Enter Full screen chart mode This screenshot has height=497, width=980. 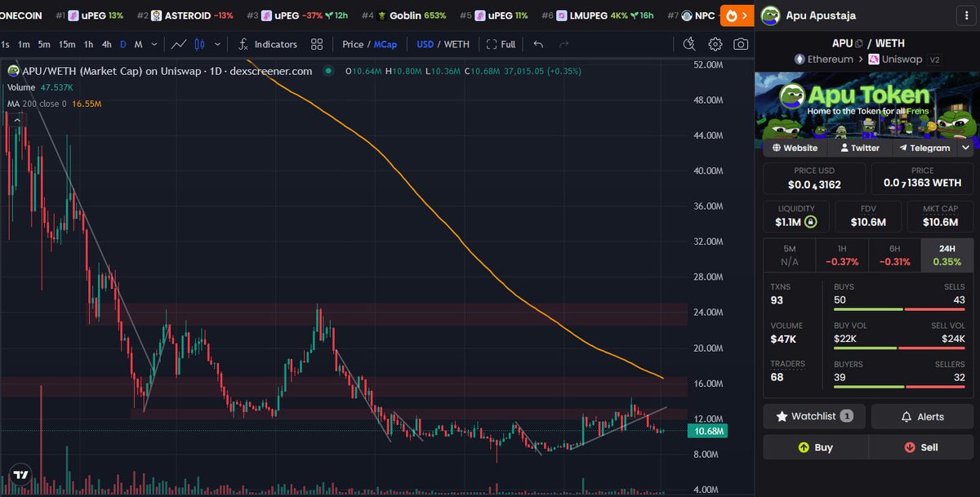point(501,44)
